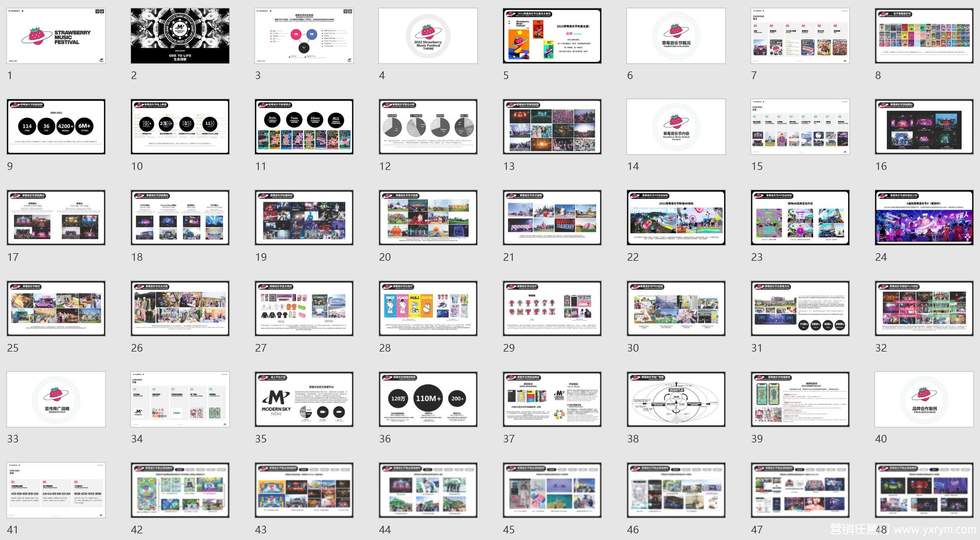Viewport: 980px width, 540px height.
Task: Select slide 33 promotion strategy divider thumbnail
Action: (x=56, y=399)
